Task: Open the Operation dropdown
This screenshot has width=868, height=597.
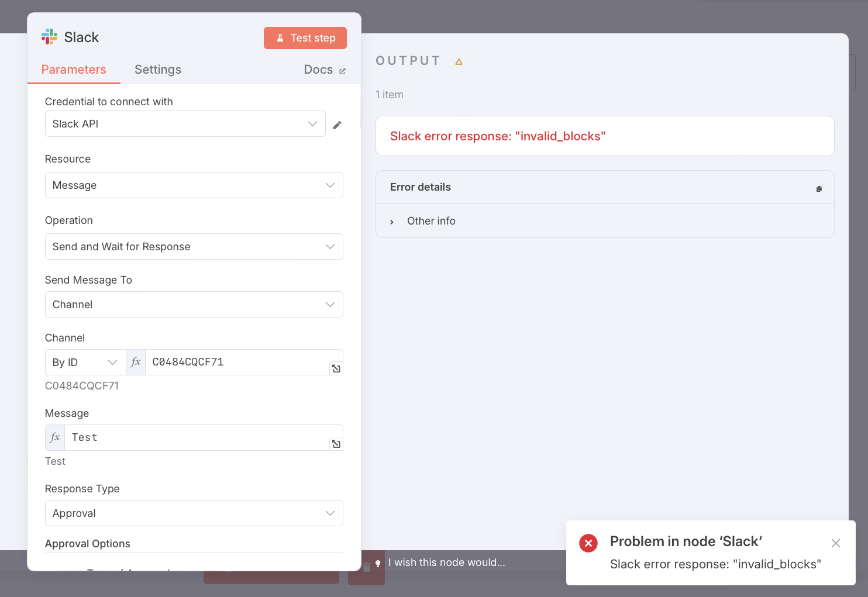Action: click(x=194, y=247)
